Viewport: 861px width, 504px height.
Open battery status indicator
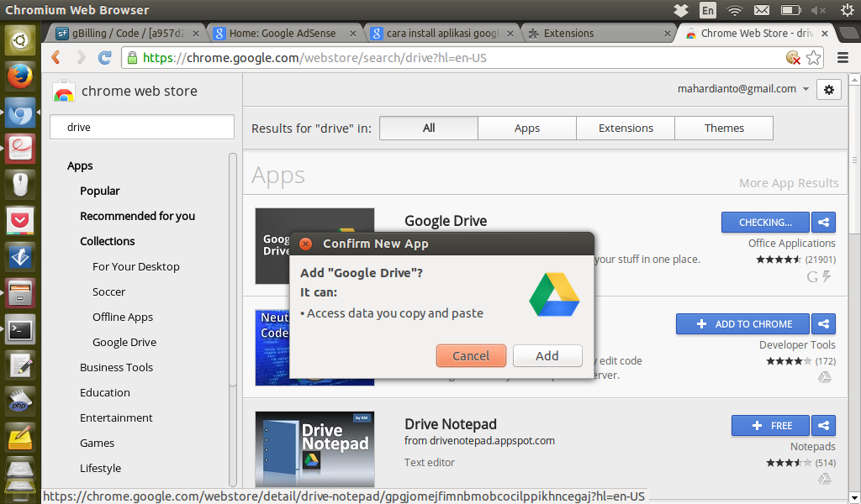(790, 10)
